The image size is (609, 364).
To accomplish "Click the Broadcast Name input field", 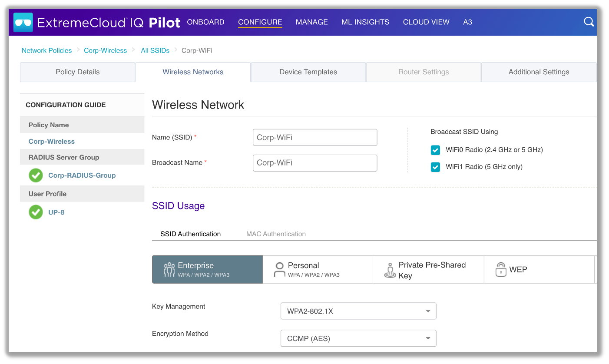I will pyautogui.click(x=315, y=163).
